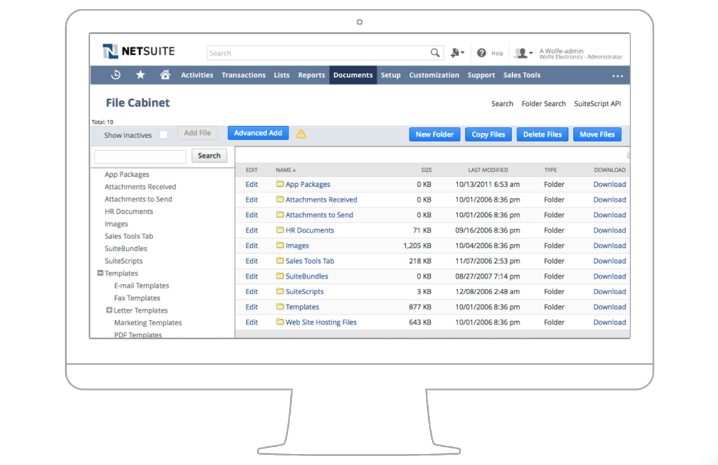Open the Shortcuts star icon
This screenshot has height=465, width=718.
tap(141, 75)
